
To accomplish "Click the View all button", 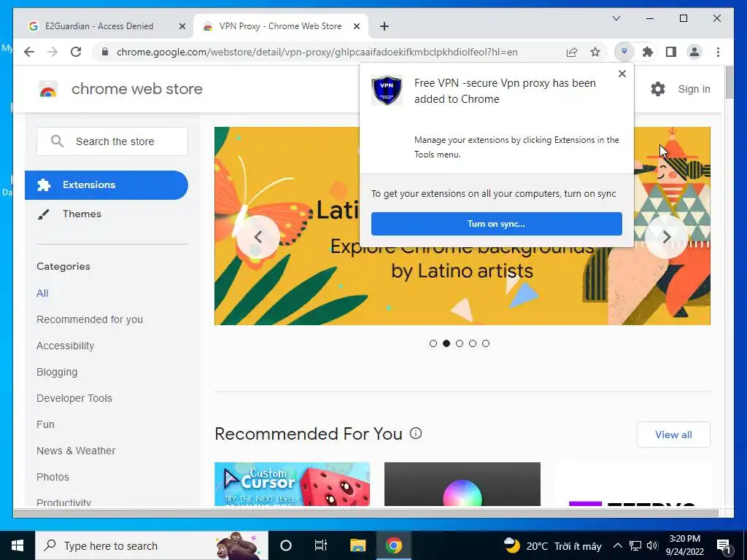I will 673,435.
